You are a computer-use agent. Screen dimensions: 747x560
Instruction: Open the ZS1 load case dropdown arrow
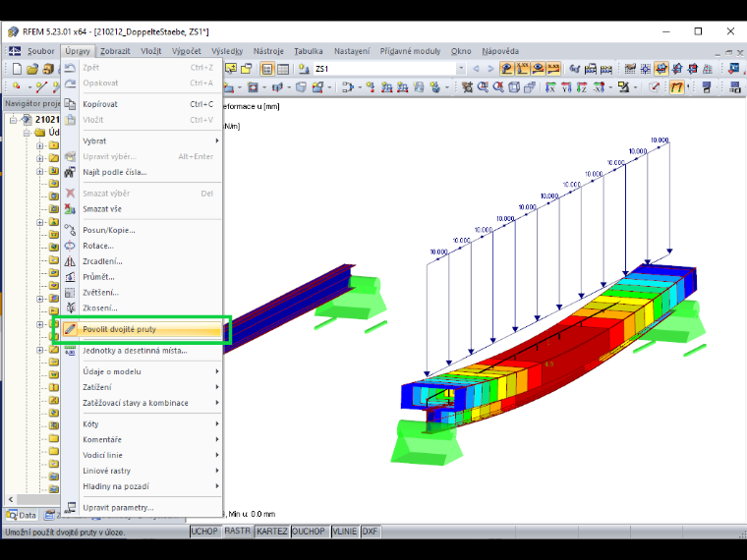[x=461, y=69]
